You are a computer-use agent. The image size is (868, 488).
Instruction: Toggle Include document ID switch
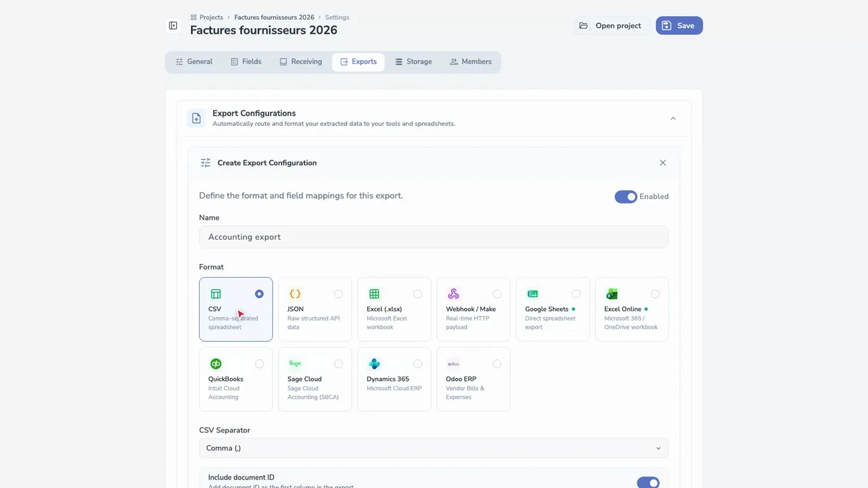click(x=648, y=483)
